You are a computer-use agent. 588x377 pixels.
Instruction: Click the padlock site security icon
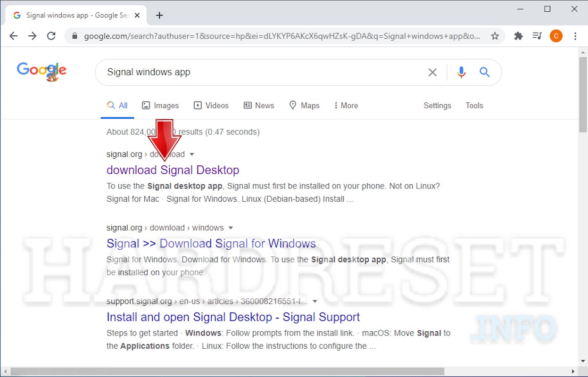click(x=75, y=35)
